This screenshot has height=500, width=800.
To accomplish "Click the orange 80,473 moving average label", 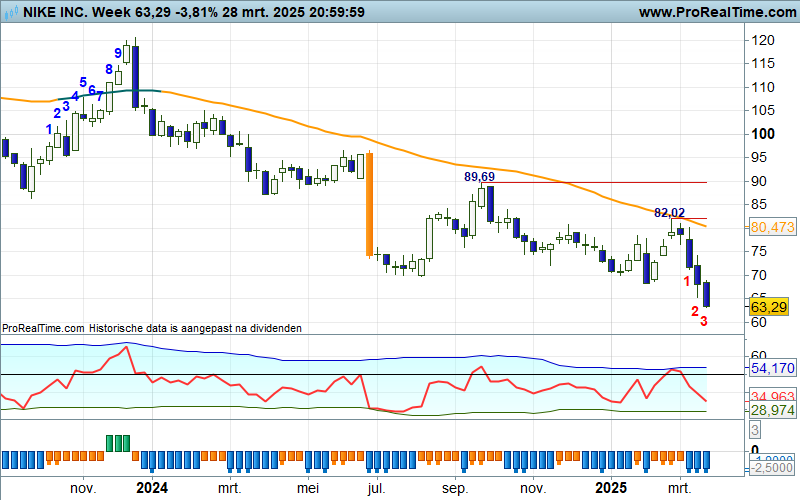I will [x=771, y=228].
